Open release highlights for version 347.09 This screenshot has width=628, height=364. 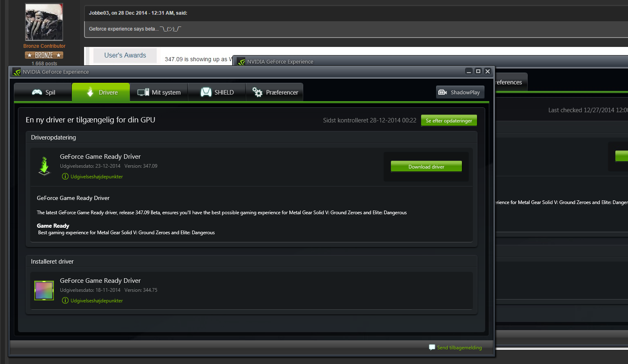click(x=97, y=177)
